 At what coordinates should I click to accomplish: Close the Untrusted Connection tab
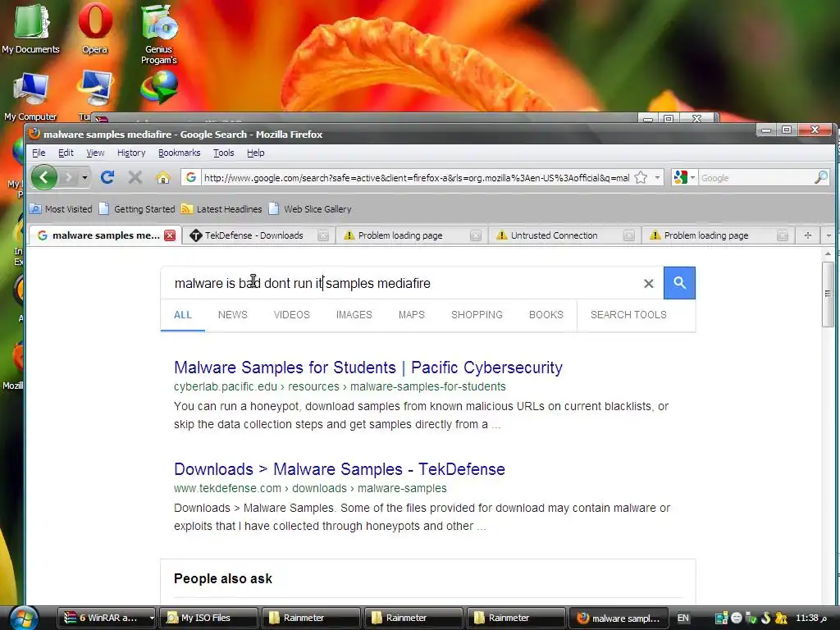coord(629,235)
